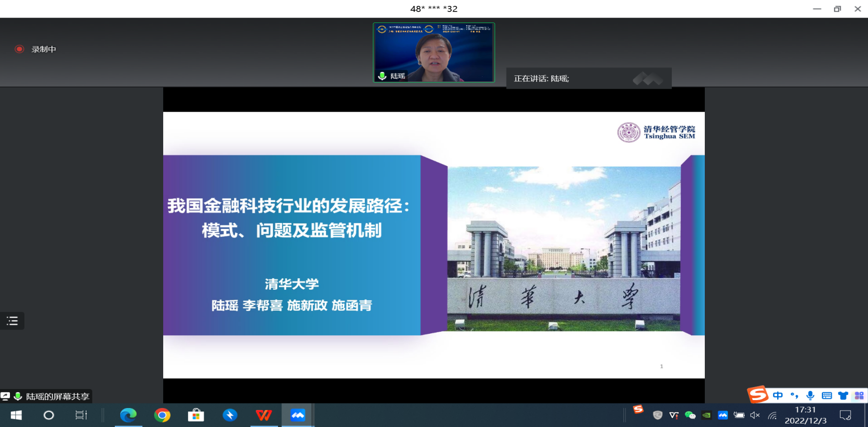Launch Microsoft Edge from taskbar
868x427 pixels.
click(128, 415)
